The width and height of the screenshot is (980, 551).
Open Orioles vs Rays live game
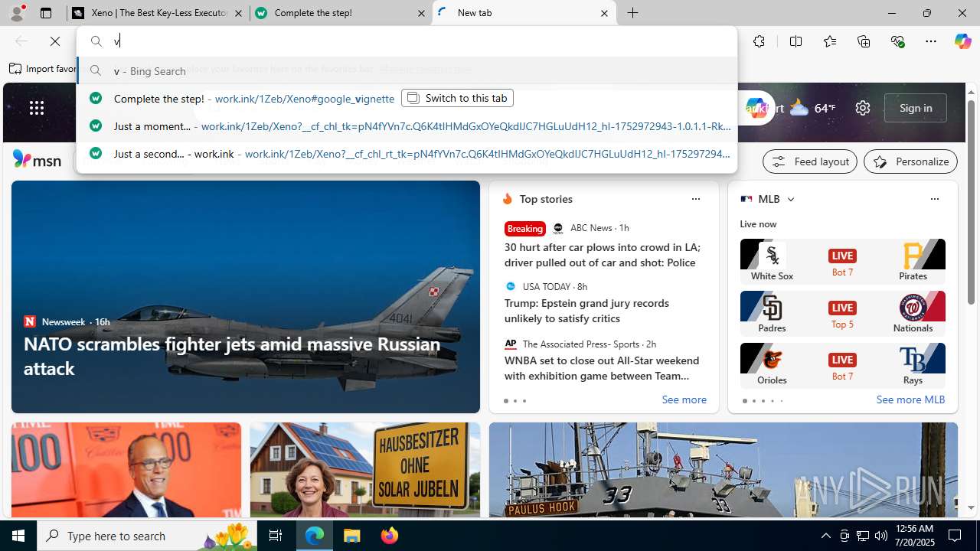click(842, 364)
